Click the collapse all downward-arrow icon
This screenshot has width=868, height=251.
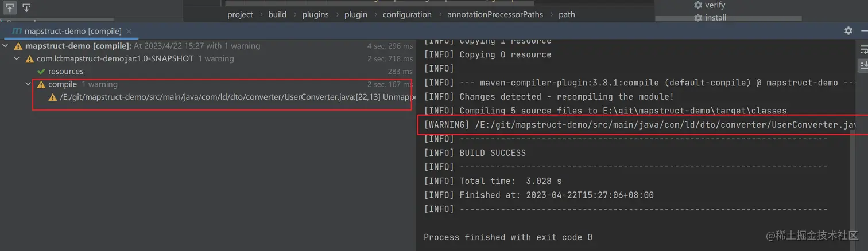click(x=26, y=7)
